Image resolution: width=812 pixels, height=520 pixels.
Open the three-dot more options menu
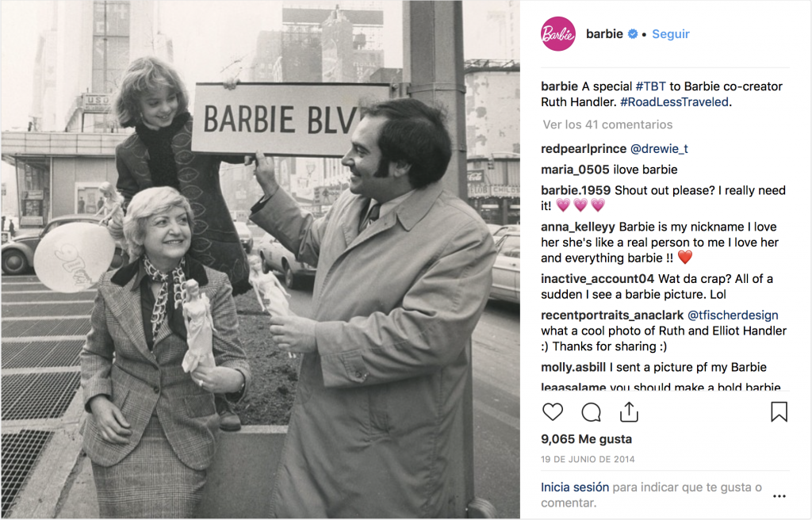click(779, 495)
